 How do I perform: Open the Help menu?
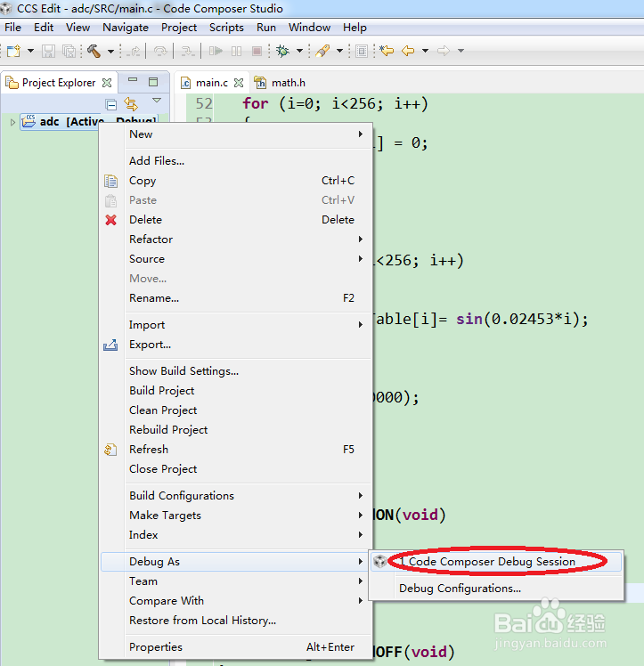click(x=355, y=28)
